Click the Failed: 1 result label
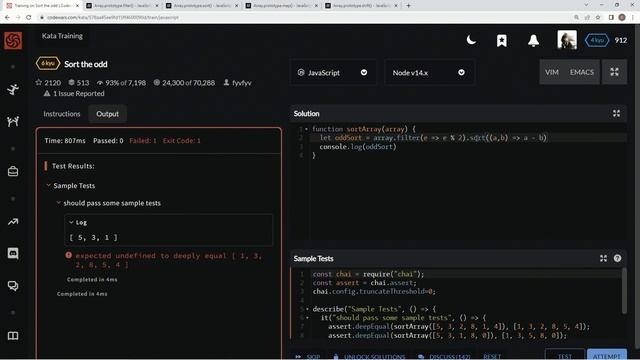Image resolution: width=640 pixels, height=360 pixels. [x=143, y=140]
